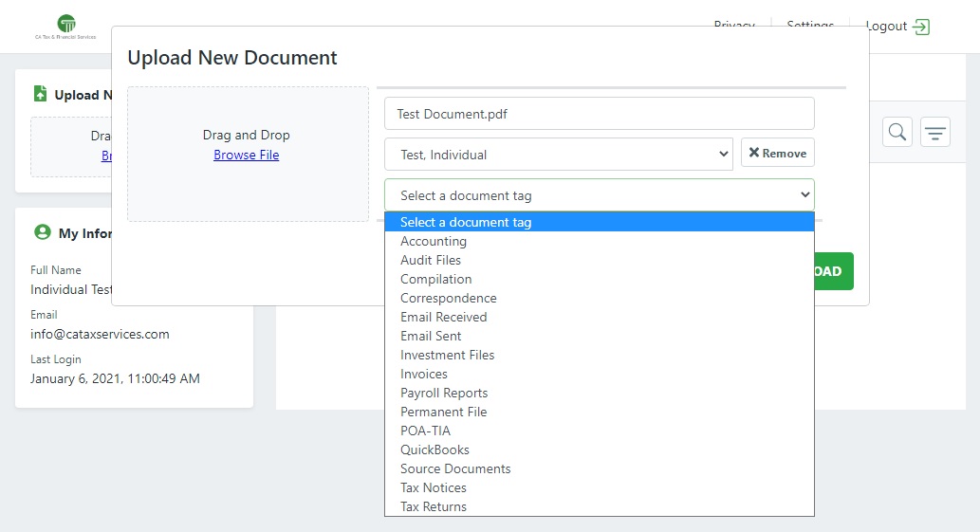Collapse the document tag dropdown
This screenshot has width=980, height=532.
point(600,195)
